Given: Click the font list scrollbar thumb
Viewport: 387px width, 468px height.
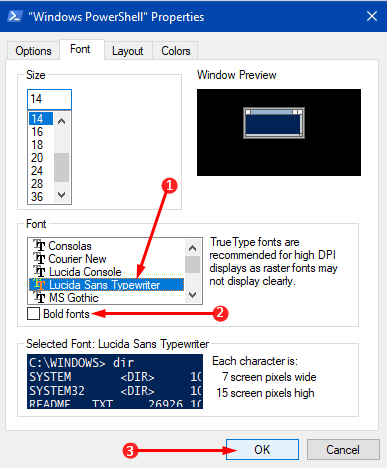Looking at the screenshot, I should (193, 265).
